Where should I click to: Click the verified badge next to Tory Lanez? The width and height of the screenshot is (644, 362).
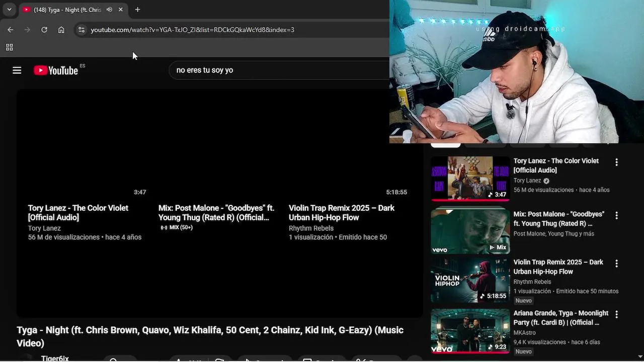pos(546,181)
